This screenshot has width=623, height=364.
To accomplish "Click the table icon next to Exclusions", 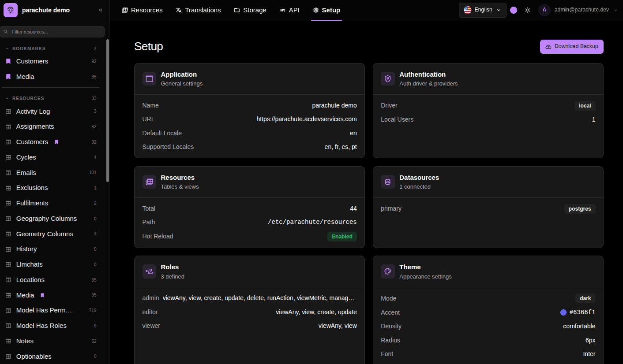I will click(x=8, y=188).
